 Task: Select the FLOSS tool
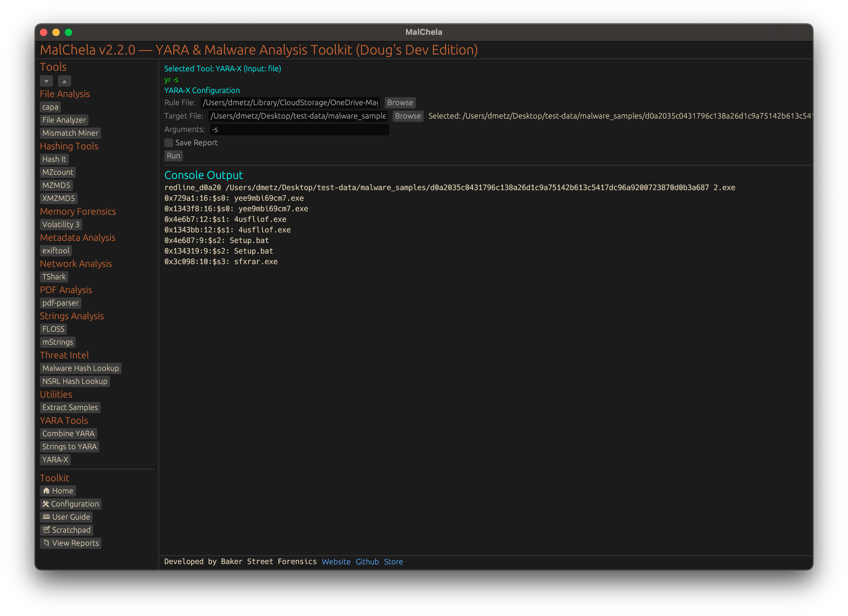coord(53,329)
